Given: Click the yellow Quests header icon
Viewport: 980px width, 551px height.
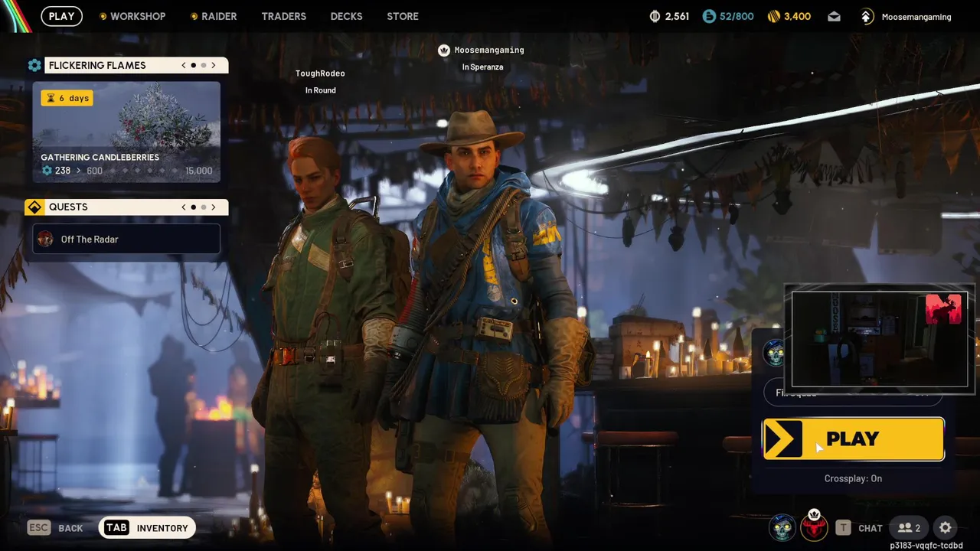Looking at the screenshot, I should click(x=34, y=207).
